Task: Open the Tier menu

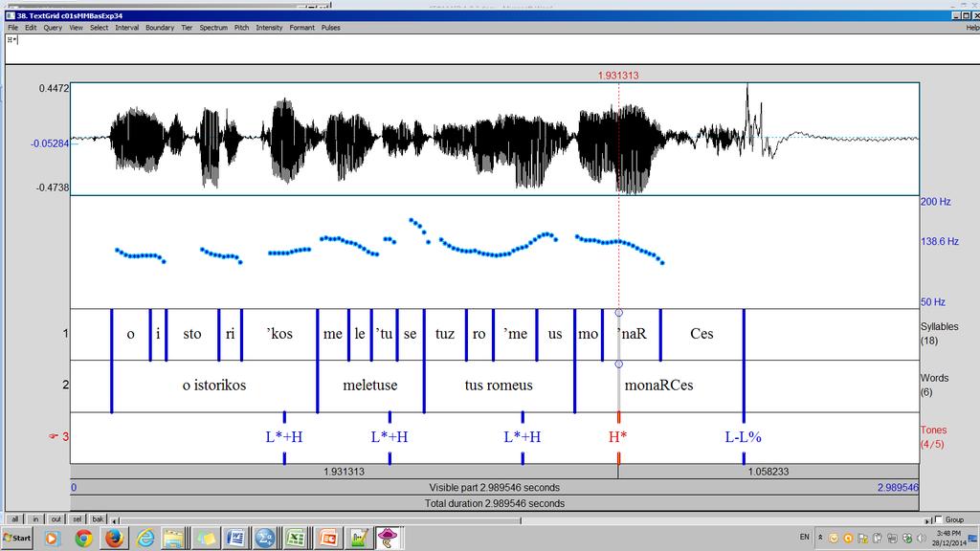Action: click(x=187, y=28)
